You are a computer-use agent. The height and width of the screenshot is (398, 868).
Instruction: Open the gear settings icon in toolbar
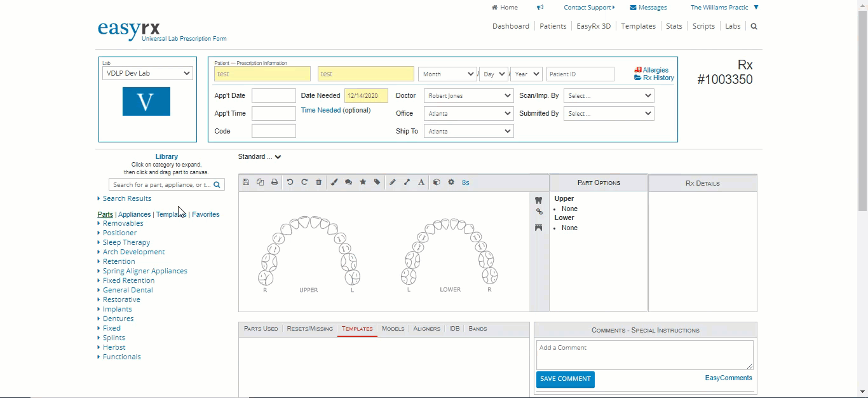pyautogui.click(x=451, y=182)
